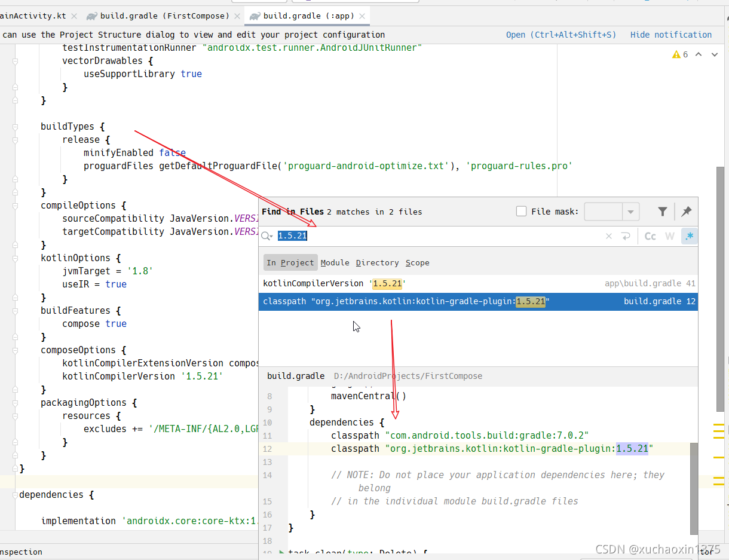Click the new line icon in search field
The image size is (729, 560).
[x=626, y=236]
